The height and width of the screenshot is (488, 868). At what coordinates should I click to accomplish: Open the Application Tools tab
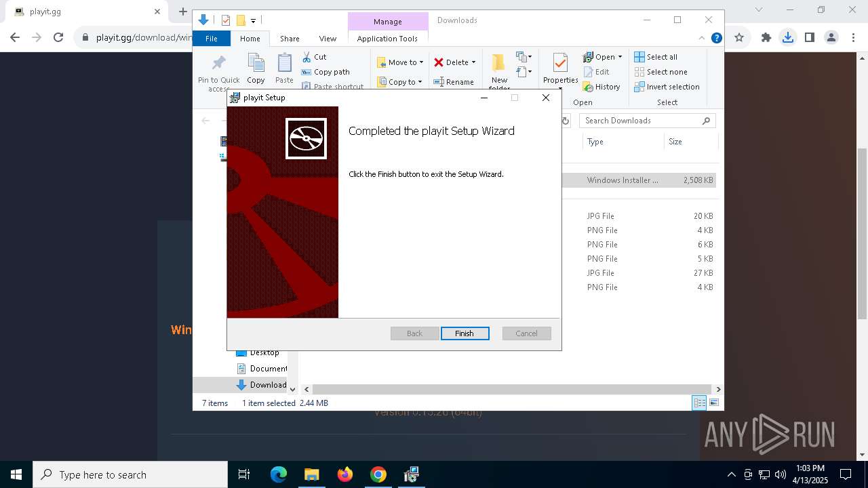point(387,39)
